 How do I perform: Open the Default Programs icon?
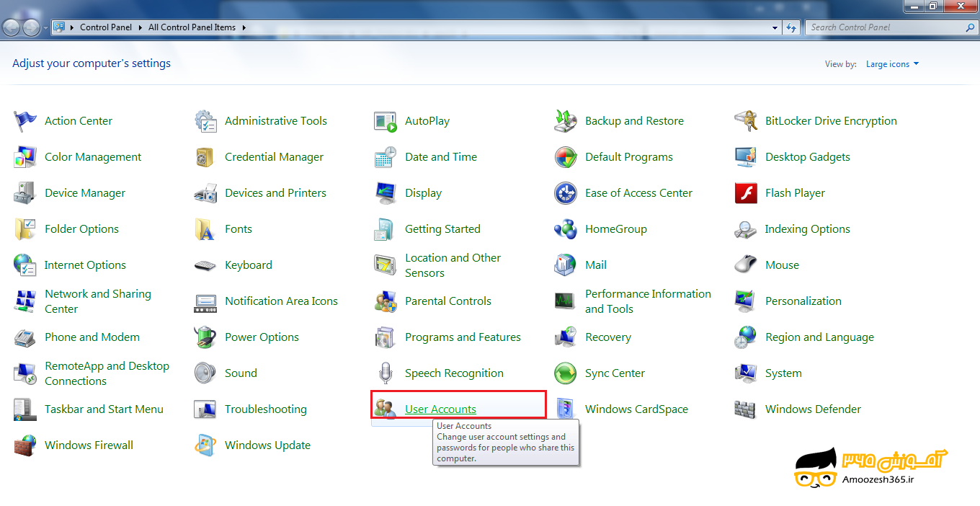566,157
